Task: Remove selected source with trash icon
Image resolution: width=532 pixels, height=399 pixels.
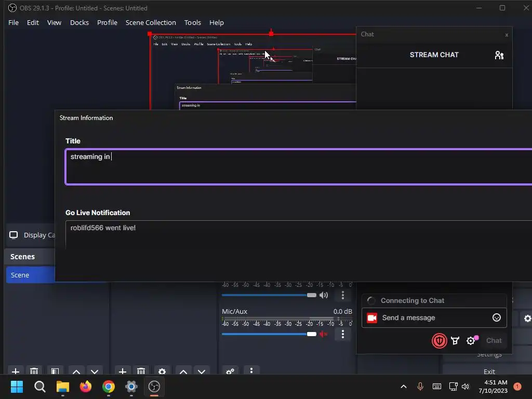Action: click(x=141, y=371)
